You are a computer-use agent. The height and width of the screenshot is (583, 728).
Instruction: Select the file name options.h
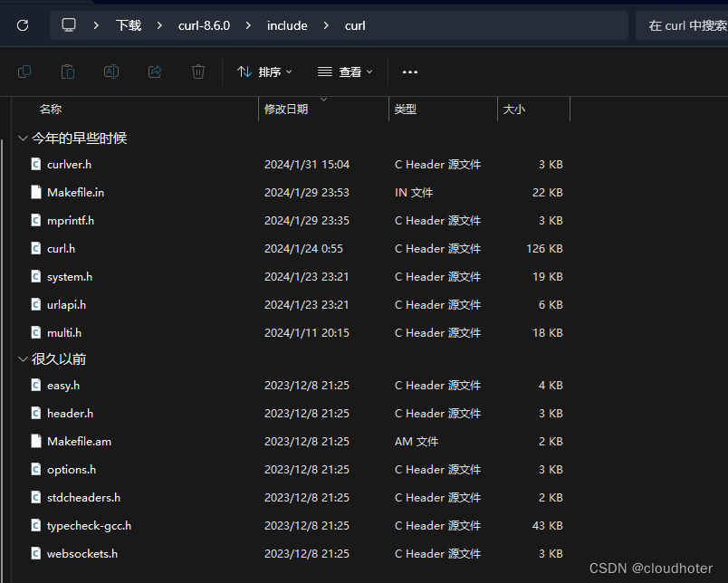tap(72, 469)
